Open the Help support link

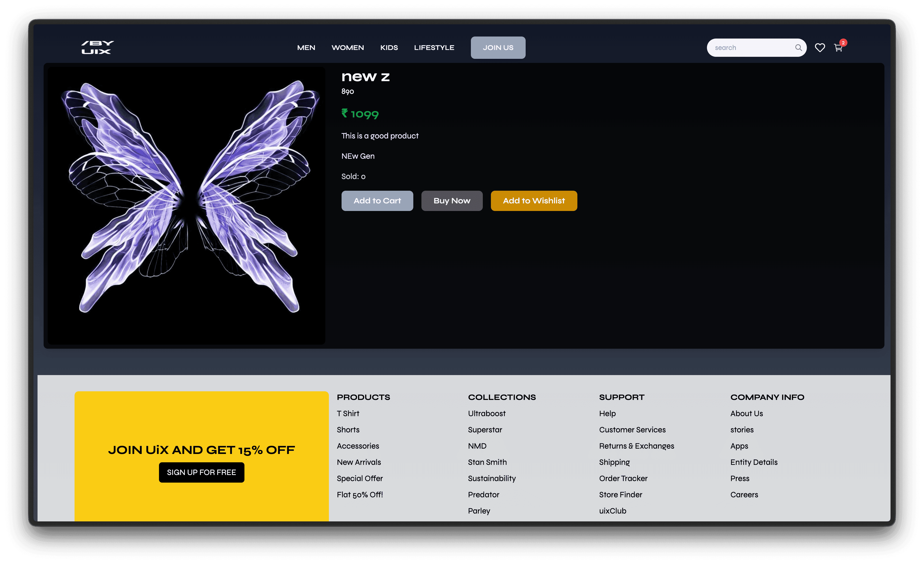point(607,414)
